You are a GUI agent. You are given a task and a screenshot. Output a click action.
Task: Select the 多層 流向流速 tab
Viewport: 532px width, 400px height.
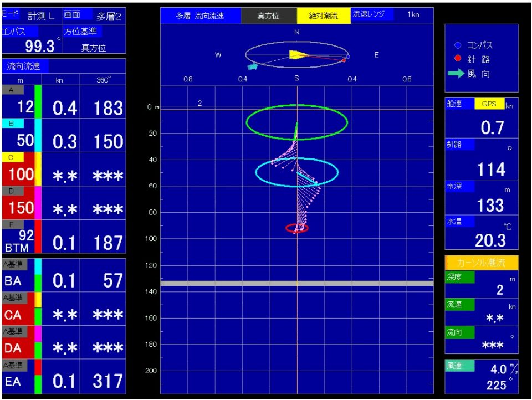click(201, 16)
